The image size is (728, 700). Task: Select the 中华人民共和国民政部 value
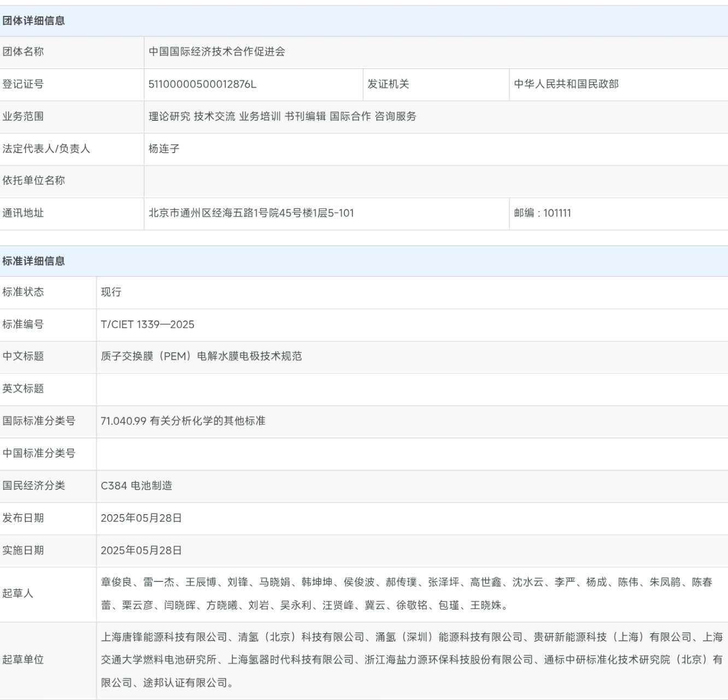[566, 84]
